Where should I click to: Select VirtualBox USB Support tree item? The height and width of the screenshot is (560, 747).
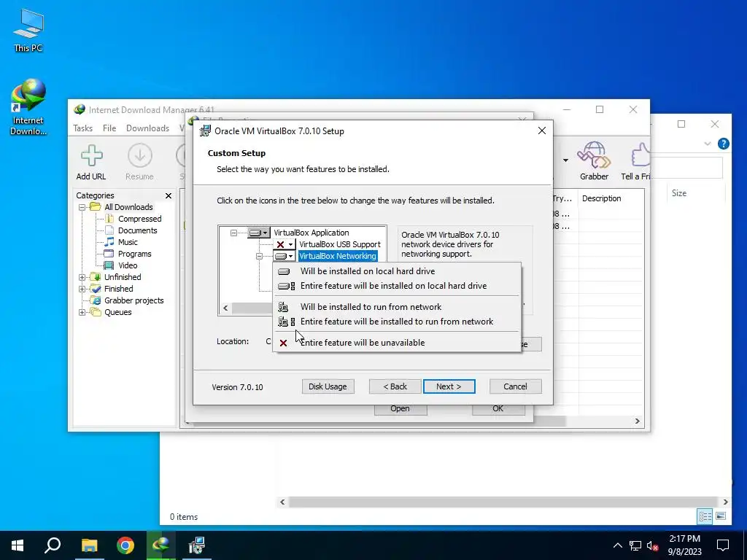point(340,244)
